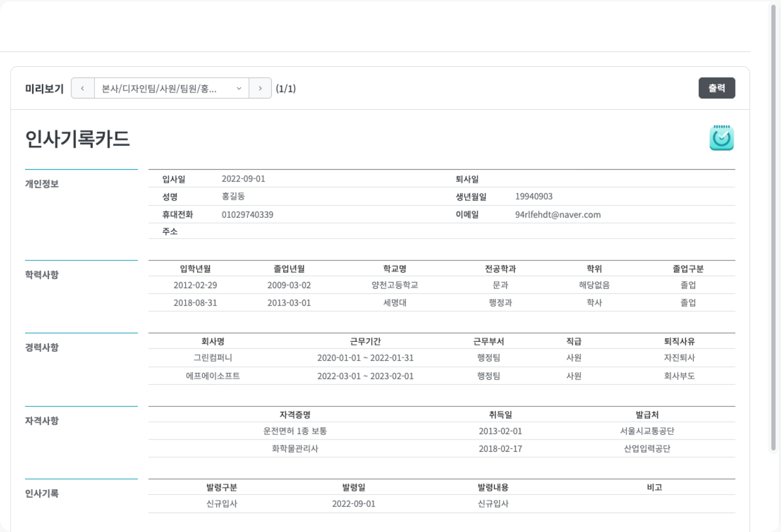Click the 학교명 column header

(394, 269)
